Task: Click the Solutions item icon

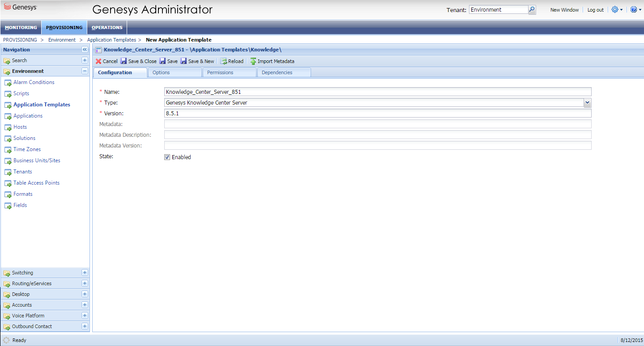Action: pyautogui.click(x=8, y=139)
